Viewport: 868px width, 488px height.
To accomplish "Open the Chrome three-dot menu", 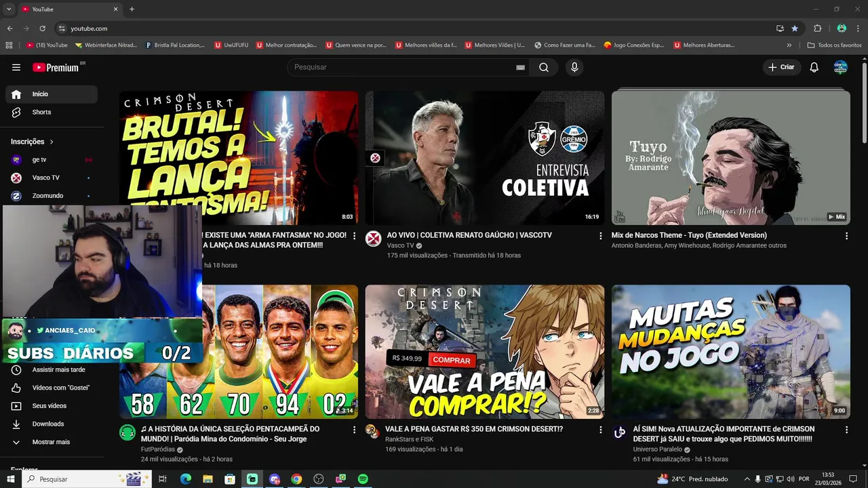I will click(858, 28).
